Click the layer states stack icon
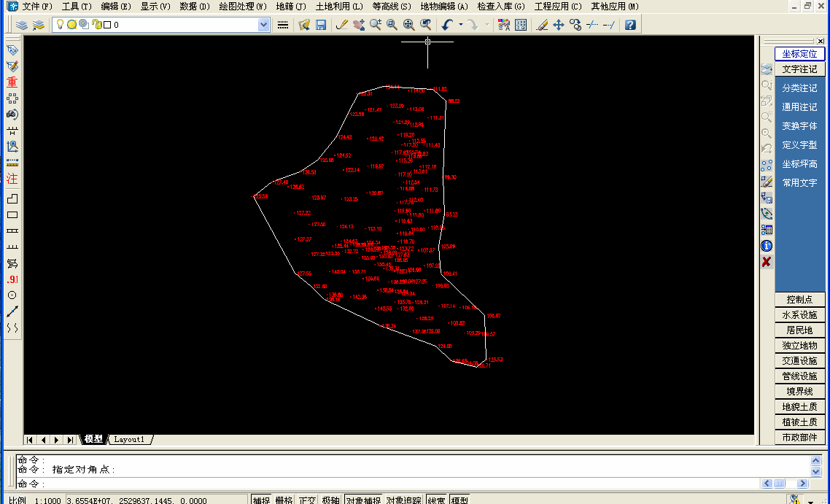 (x=38, y=25)
